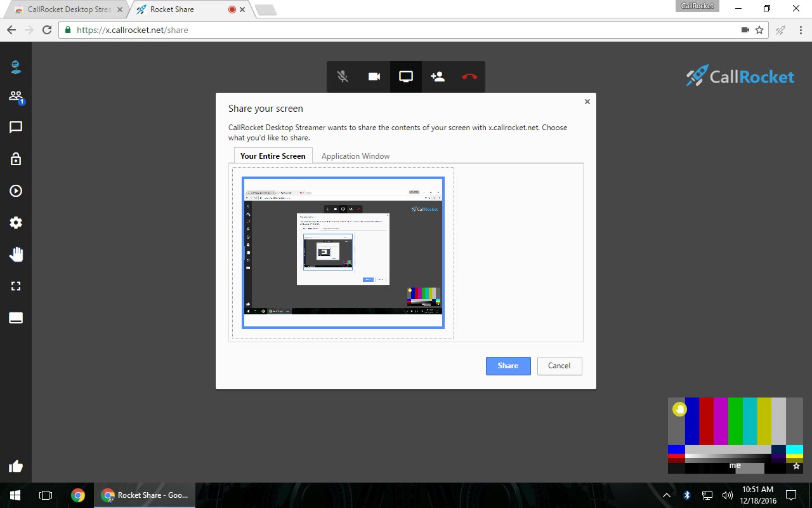This screenshot has width=812, height=508.
Task: Open the volume control from the taskbar
Action: [727, 495]
